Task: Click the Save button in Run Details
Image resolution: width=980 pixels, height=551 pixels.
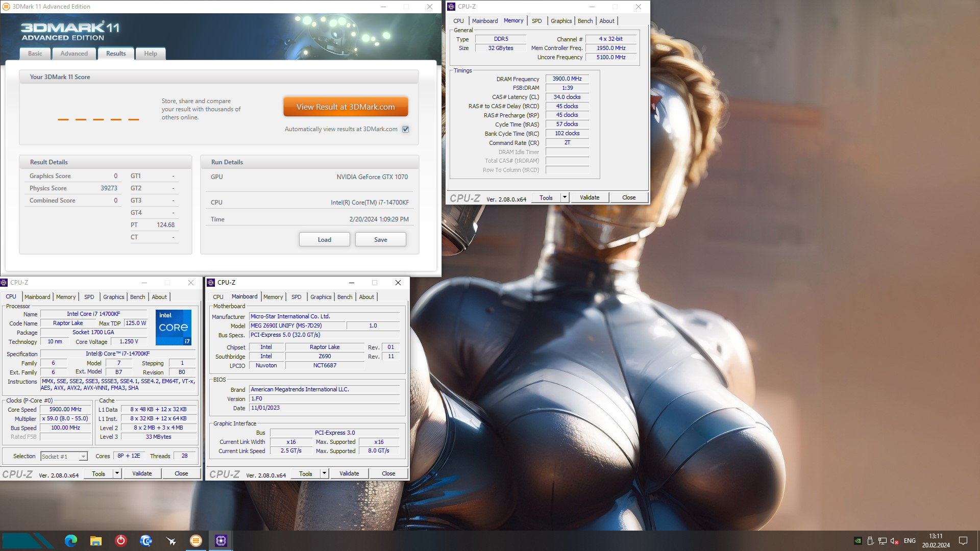Action: coord(381,240)
